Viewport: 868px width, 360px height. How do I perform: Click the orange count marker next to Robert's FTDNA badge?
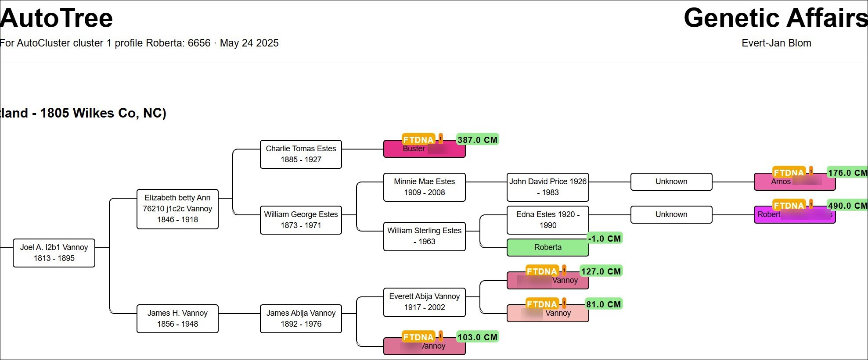pos(811,204)
